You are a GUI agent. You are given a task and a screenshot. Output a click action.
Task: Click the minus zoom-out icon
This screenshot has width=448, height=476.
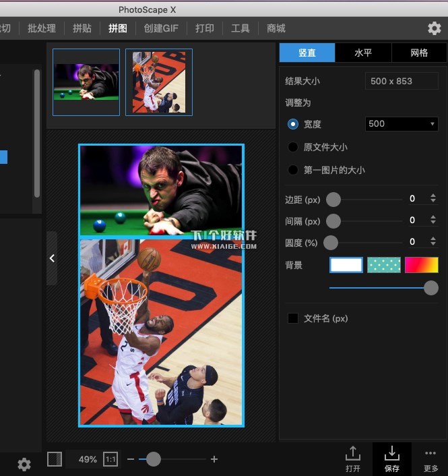point(131,459)
